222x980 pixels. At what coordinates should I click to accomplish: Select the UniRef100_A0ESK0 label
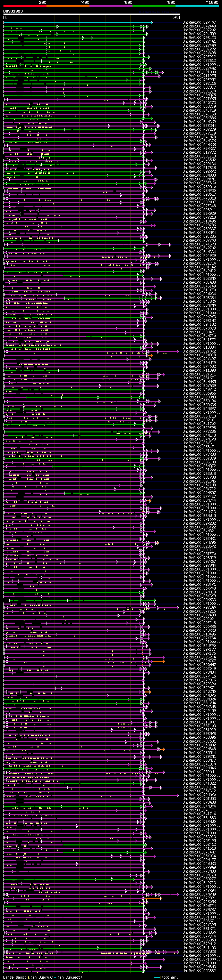coord(199,183)
